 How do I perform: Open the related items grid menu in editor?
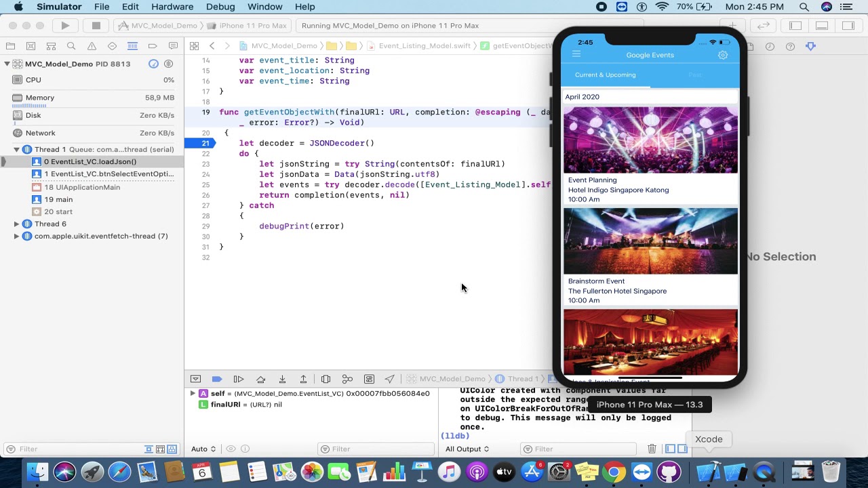(x=194, y=46)
